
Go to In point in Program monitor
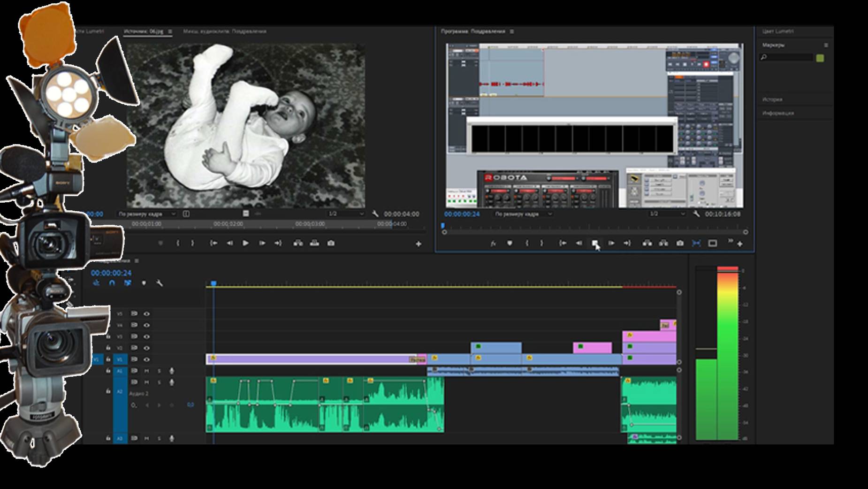pos(563,243)
